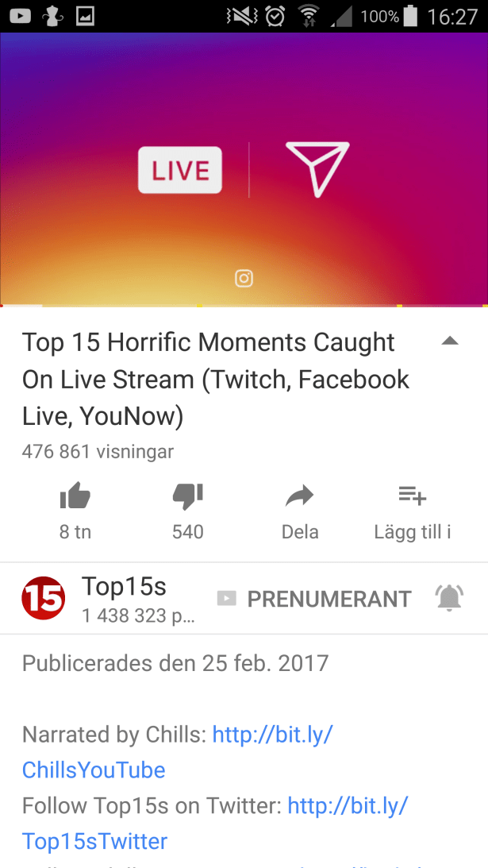Image resolution: width=488 pixels, height=868 pixels.
Task: Tap the paper plane send icon in video
Action: [x=317, y=169]
